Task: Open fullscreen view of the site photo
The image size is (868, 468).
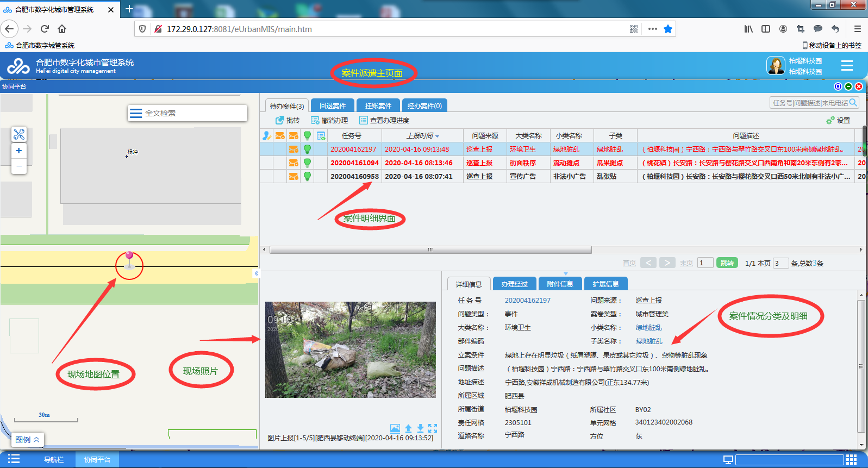Action: click(x=433, y=428)
